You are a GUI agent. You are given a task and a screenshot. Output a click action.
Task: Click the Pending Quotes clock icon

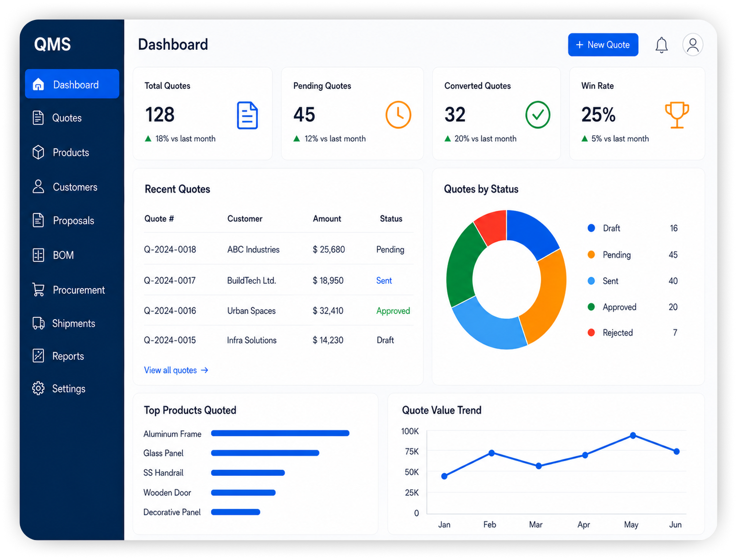[x=398, y=115]
